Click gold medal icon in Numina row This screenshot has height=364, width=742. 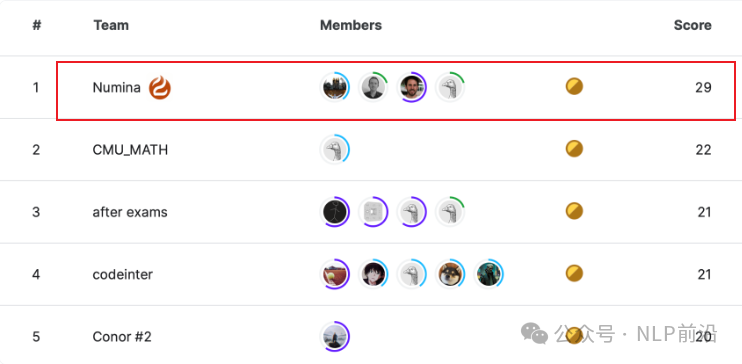coord(574,87)
